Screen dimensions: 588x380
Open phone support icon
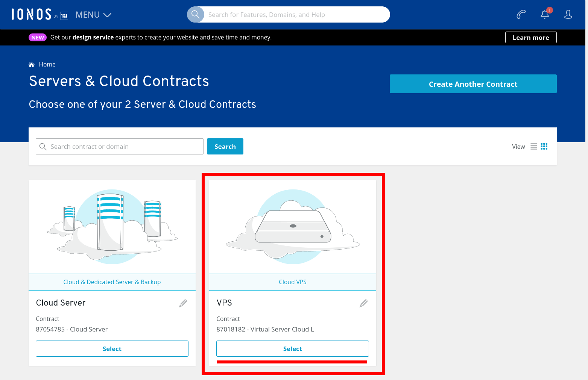[521, 15]
